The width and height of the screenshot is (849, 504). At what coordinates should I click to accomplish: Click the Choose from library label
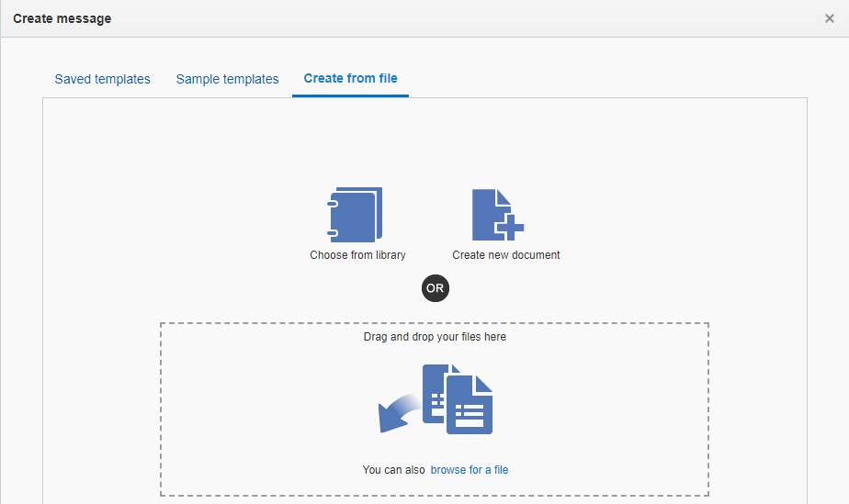(x=358, y=255)
